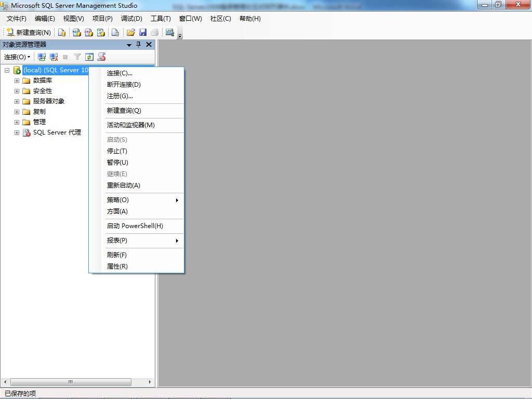Image resolution: width=532 pixels, height=399 pixels.
Task: Click the SQL Server 代理 agent icon
Action: (26, 132)
